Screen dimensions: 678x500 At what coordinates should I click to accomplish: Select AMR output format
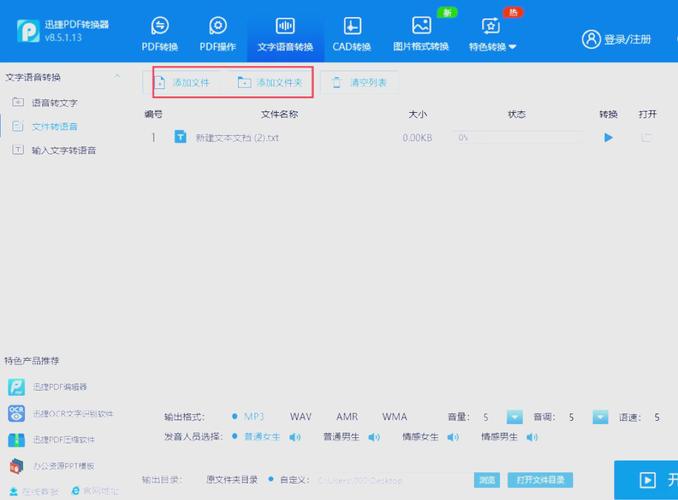pos(347,417)
